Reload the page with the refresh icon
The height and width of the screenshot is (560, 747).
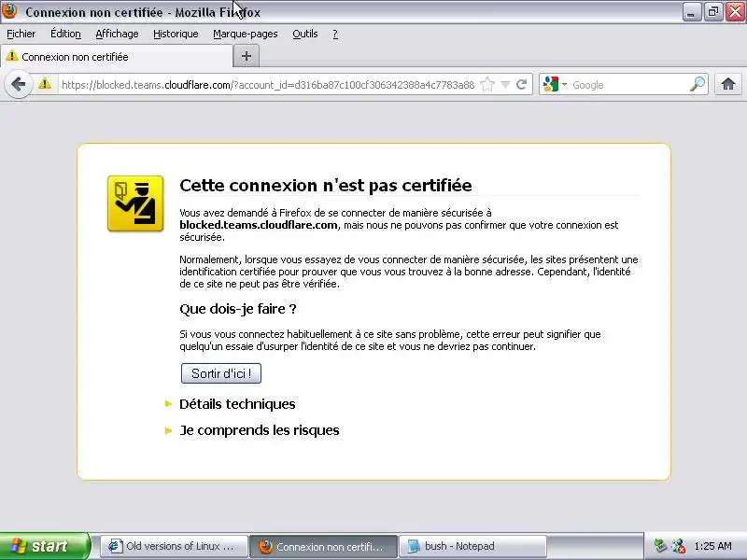click(x=522, y=85)
